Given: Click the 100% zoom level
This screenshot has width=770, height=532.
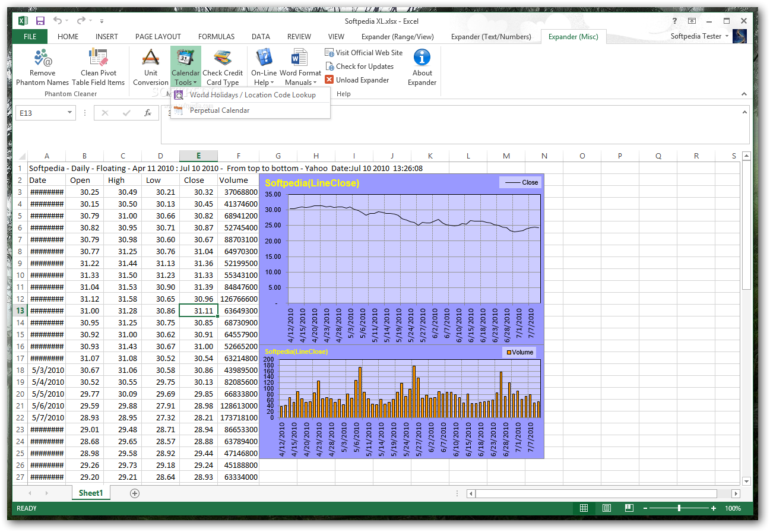Looking at the screenshot, I should coord(733,508).
